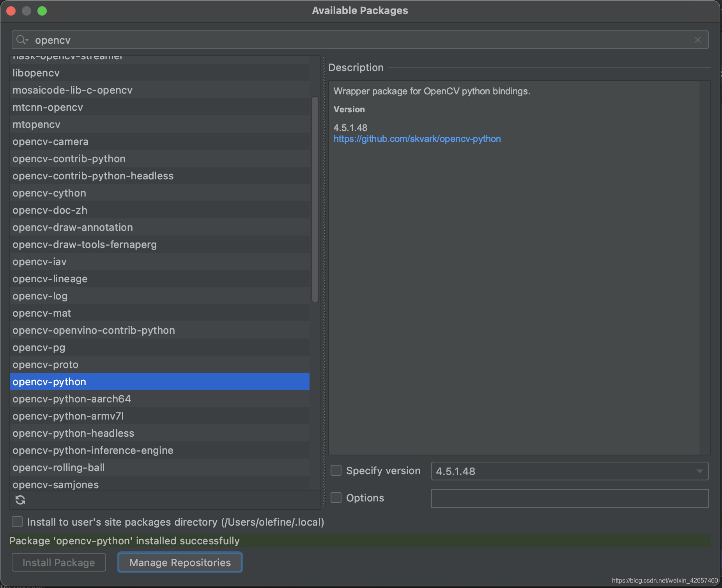Clear the opencv search text
This screenshot has width=722, height=588.
698,40
